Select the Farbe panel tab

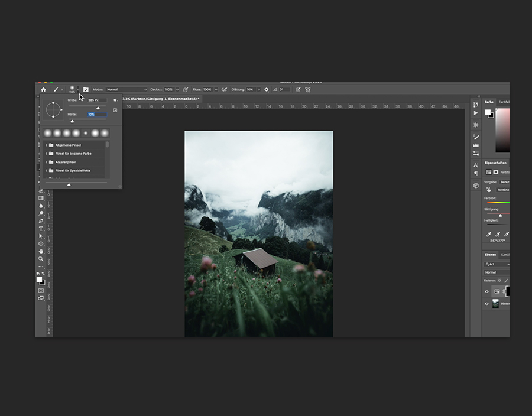point(489,102)
